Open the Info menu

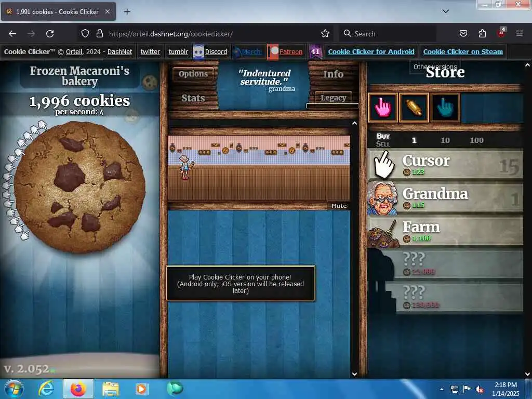click(x=333, y=74)
